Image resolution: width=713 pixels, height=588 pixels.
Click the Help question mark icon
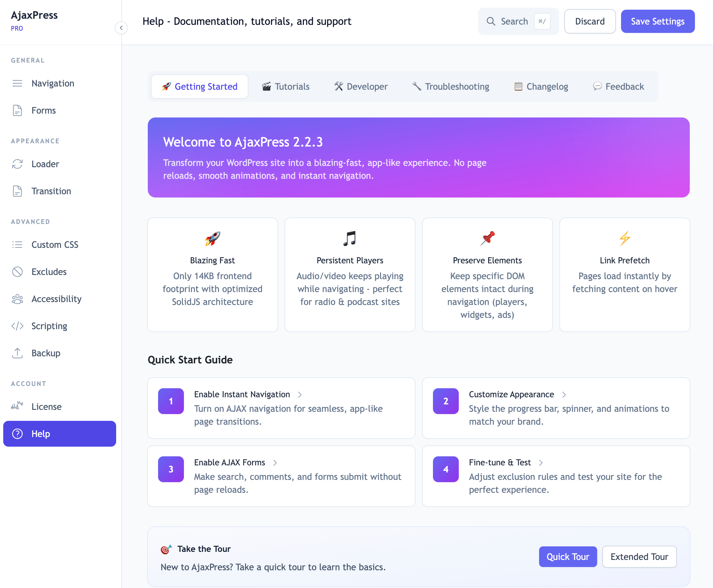point(17,434)
